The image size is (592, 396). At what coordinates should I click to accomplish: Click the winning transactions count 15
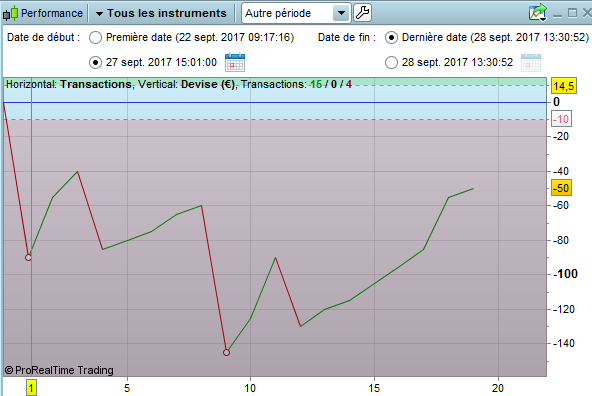coord(316,84)
